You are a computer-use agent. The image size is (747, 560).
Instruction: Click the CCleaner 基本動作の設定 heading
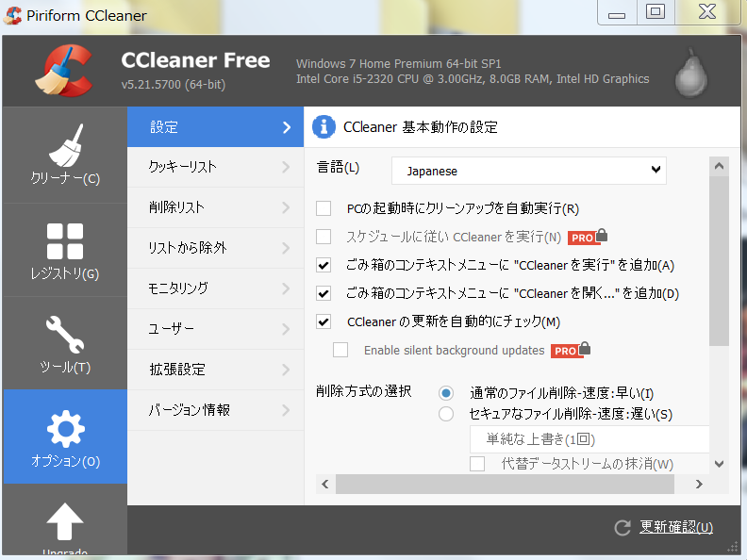(421, 127)
